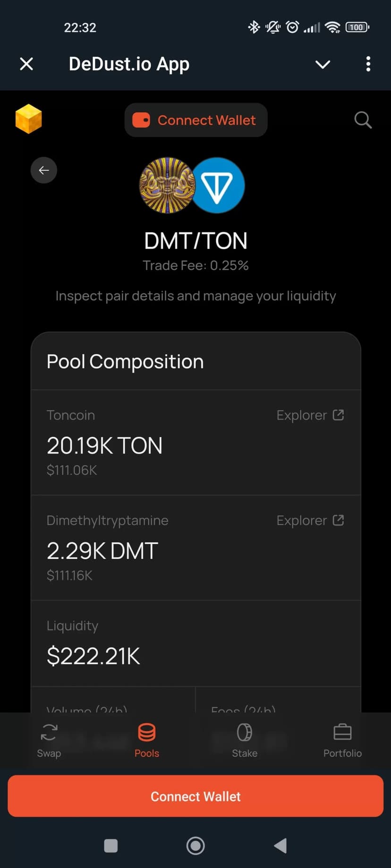This screenshot has height=868, width=391.
Task: Tap the Android recent apps square
Action: click(111, 846)
